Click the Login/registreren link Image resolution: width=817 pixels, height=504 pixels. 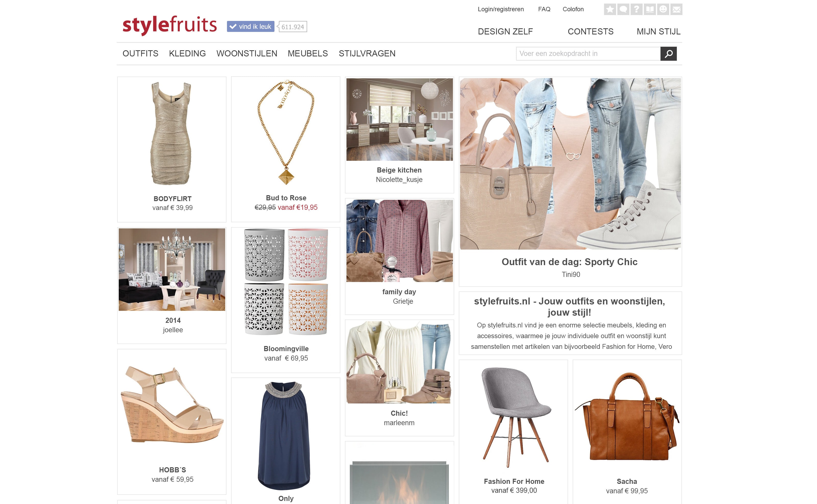coord(500,9)
